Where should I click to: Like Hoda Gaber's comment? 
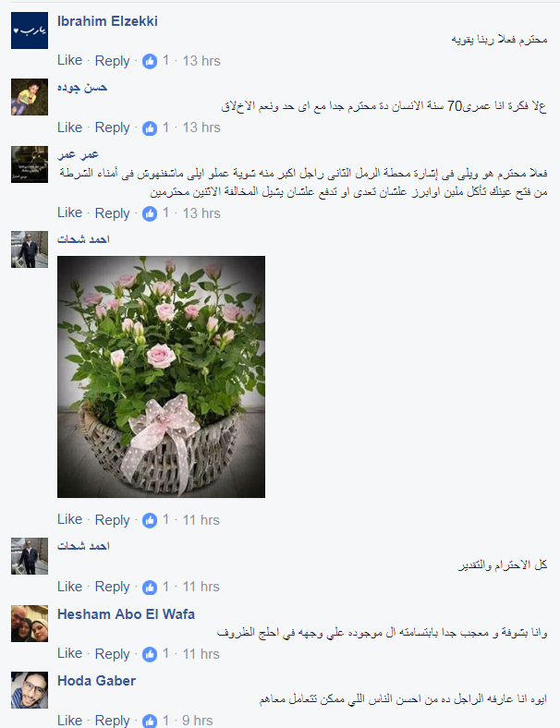[69, 720]
